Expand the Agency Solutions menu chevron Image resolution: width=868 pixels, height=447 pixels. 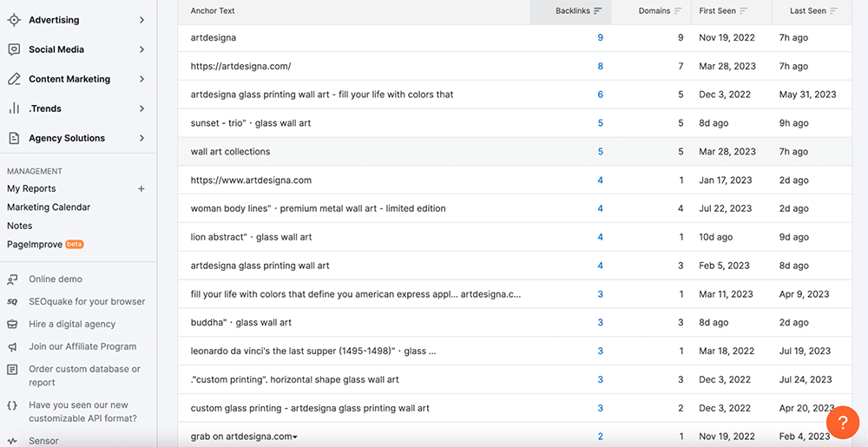coord(141,138)
